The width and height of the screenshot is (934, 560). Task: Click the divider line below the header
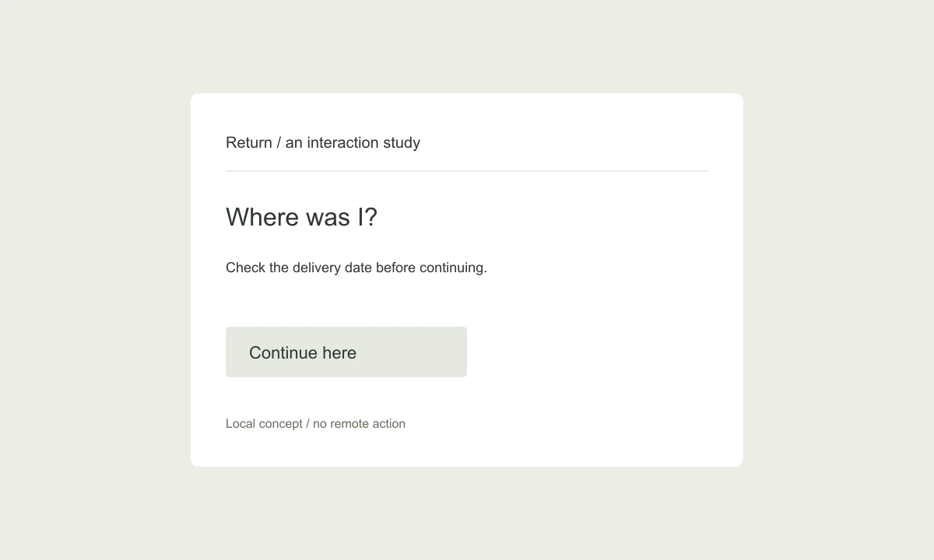(467, 171)
